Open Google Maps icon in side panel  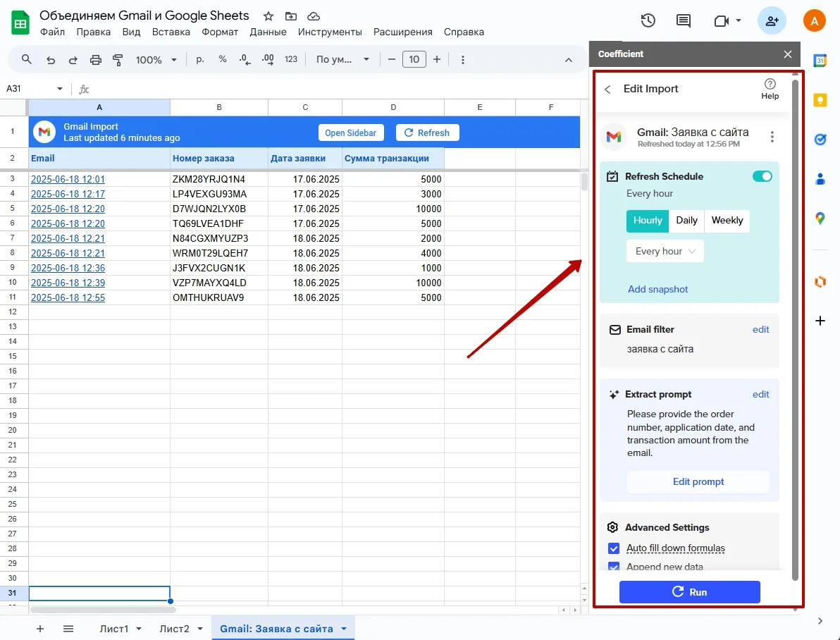(820, 219)
